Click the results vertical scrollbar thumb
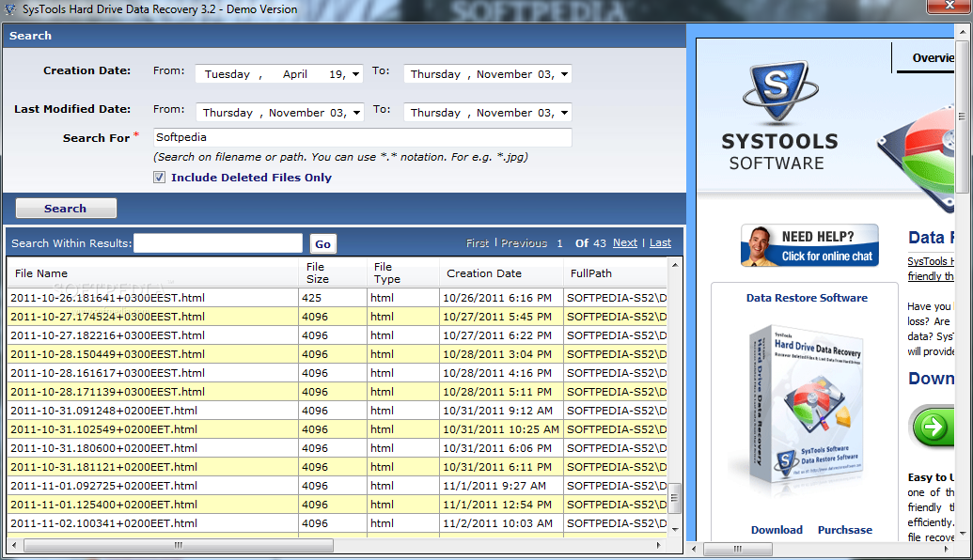This screenshot has width=973, height=560. 675,498
